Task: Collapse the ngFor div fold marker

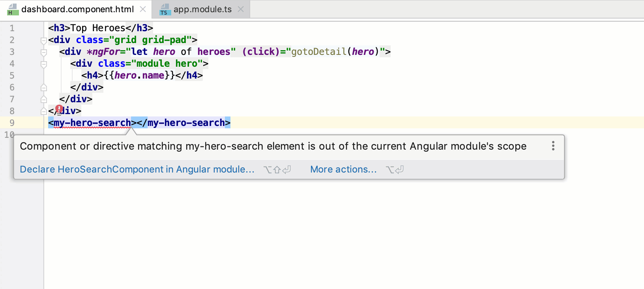Action: coord(44,52)
